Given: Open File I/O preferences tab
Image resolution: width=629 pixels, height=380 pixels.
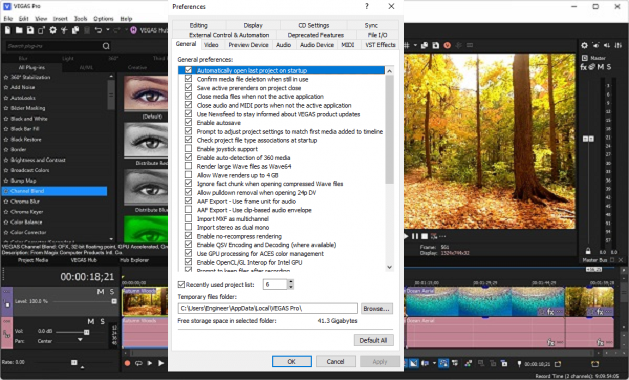Looking at the screenshot, I should click(x=377, y=35).
